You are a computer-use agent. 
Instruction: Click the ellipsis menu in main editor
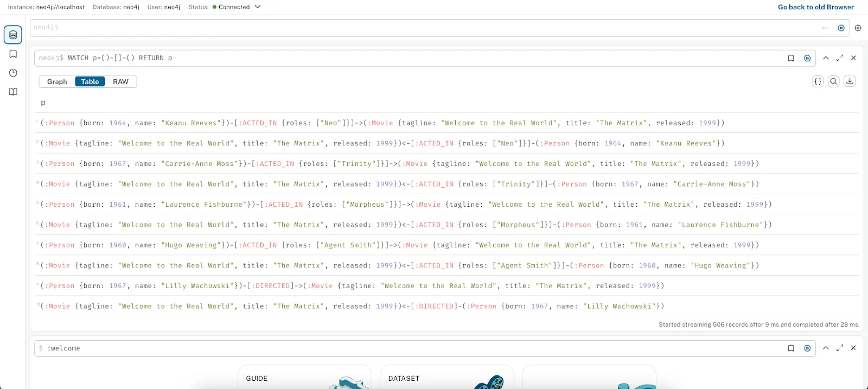[825, 28]
